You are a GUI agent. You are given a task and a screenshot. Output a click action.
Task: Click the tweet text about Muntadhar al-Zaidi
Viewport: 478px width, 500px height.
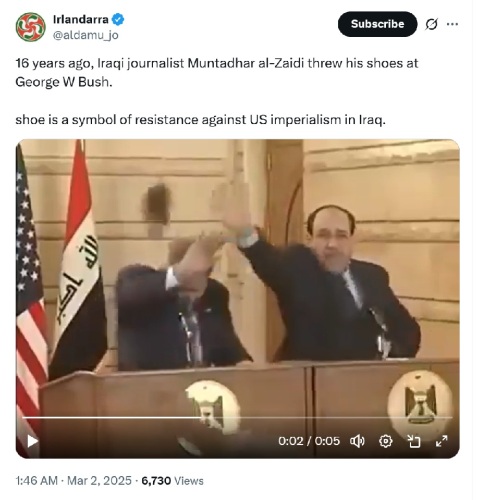(x=217, y=72)
